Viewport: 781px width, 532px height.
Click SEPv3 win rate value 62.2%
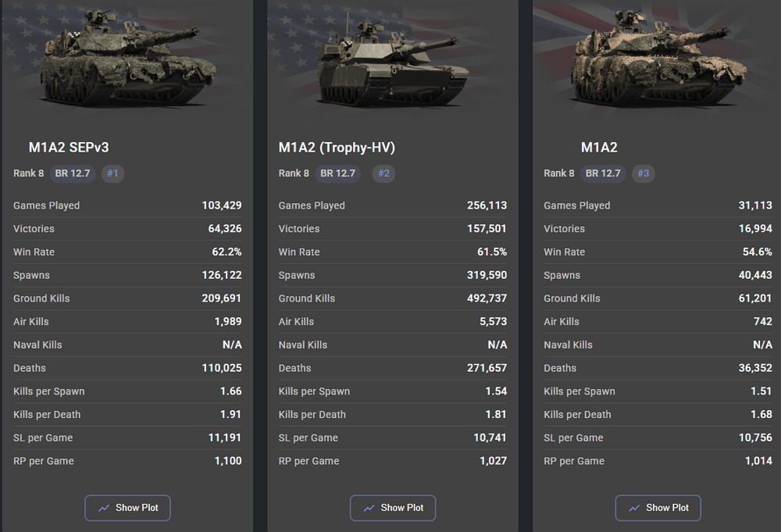click(x=226, y=252)
